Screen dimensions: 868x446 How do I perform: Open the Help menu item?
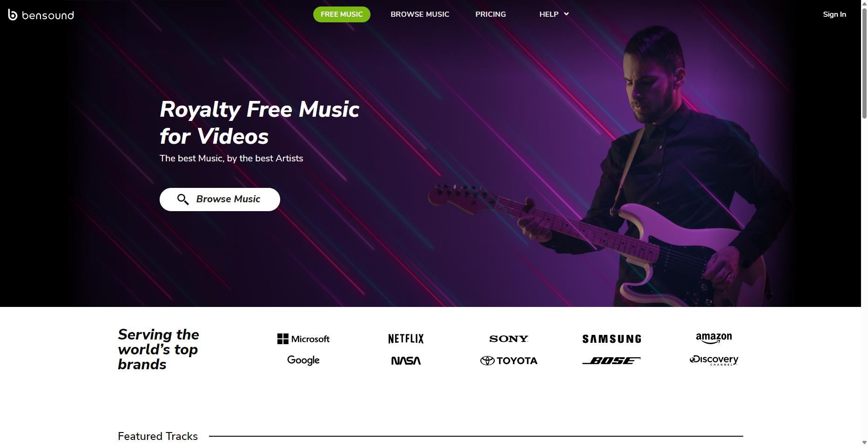pyautogui.click(x=549, y=14)
